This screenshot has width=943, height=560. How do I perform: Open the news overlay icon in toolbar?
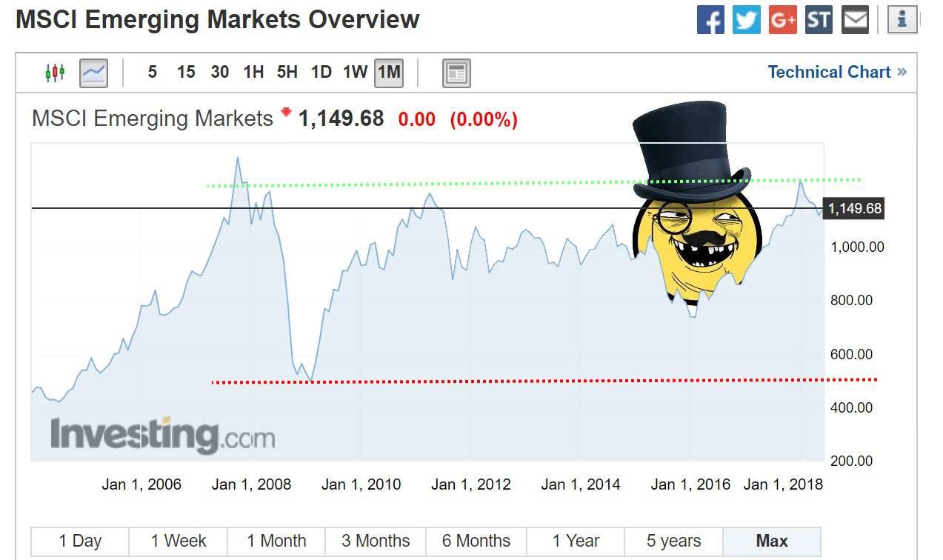(456, 73)
